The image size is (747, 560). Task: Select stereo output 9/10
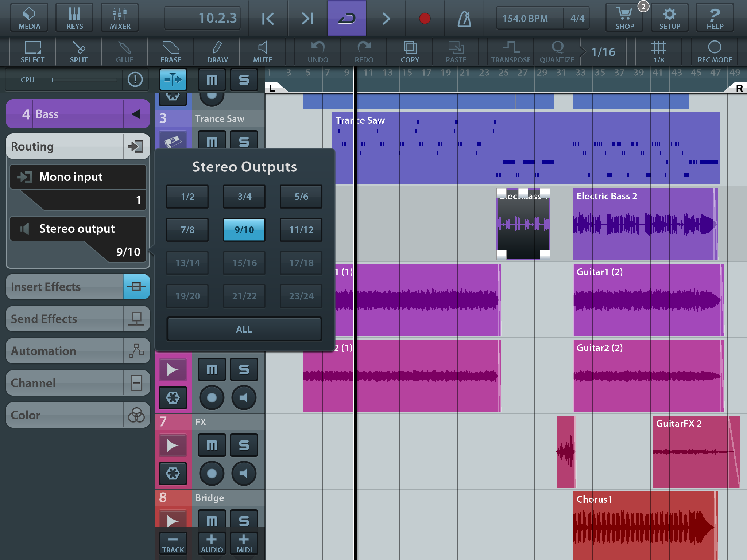pos(244,230)
